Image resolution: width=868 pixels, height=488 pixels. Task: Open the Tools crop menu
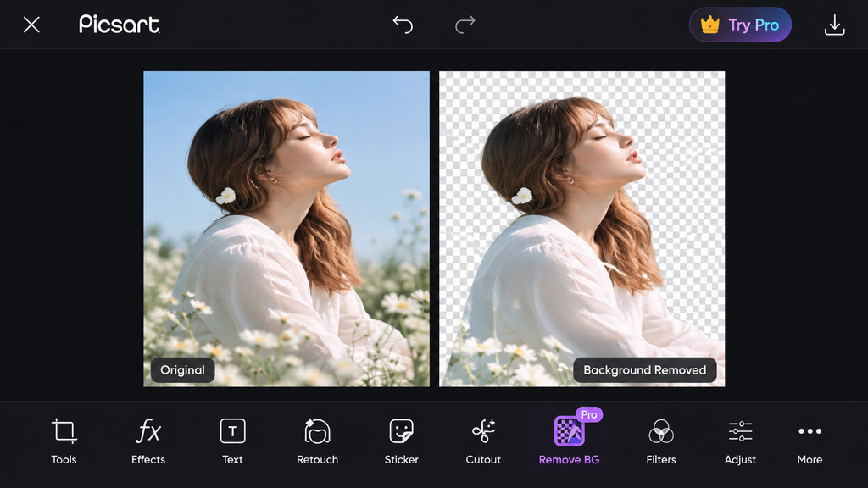(64, 441)
